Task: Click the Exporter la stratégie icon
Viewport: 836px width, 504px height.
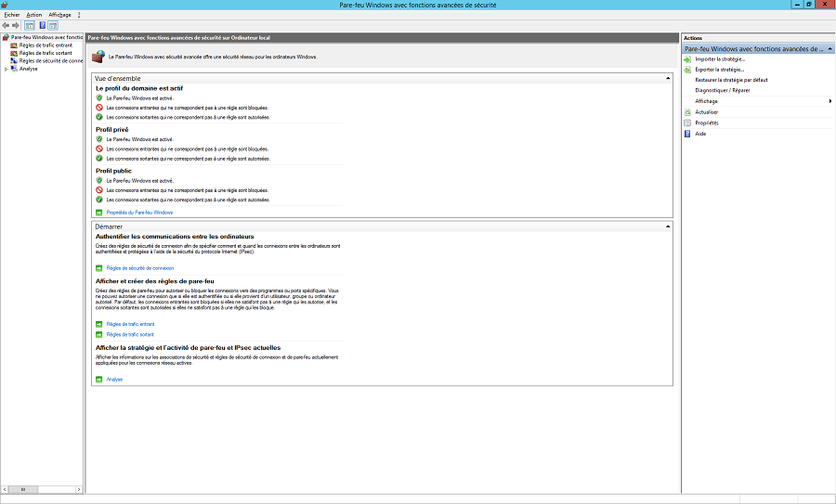Action: (x=687, y=70)
